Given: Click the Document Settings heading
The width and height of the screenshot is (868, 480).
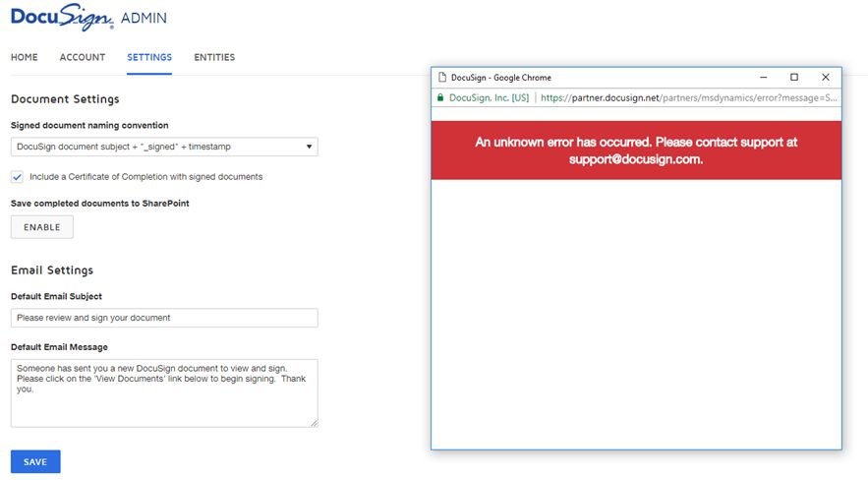Looking at the screenshot, I should pyautogui.click(x=65, y=99).
